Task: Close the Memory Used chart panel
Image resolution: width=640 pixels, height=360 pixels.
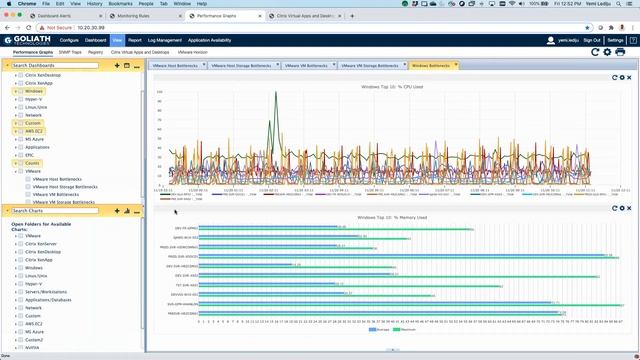Action: [x=629, y=208]
